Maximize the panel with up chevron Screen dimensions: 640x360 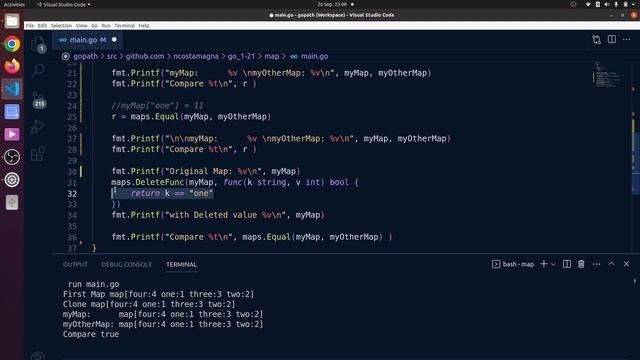(x=611, y=264)
